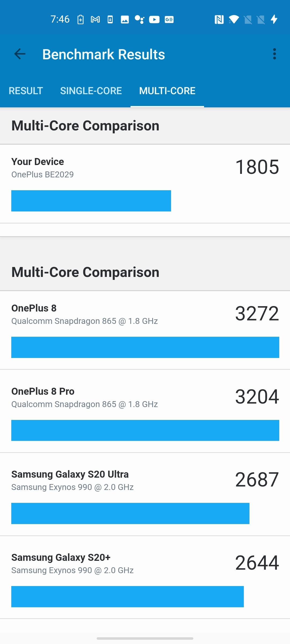This screenshot has height=644, width=290.
Task: Switch to the SINGLE-CORE tab
Action: pyautogui.click(x=91, y=91)
